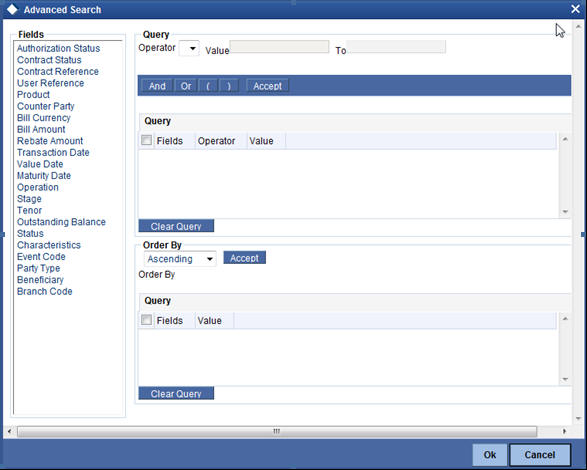587x470 pixels.
Task: Select the Bill Currency field
Action: click(44, 118)
